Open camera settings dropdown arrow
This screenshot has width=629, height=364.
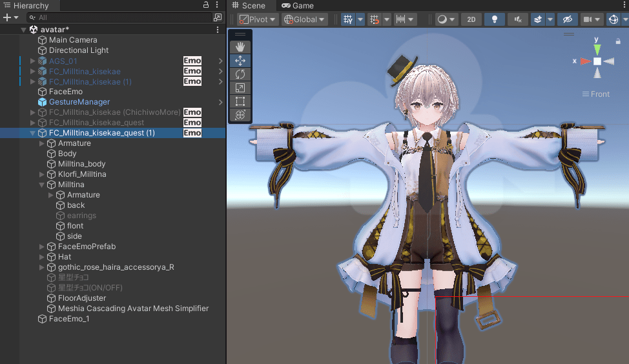597,19
